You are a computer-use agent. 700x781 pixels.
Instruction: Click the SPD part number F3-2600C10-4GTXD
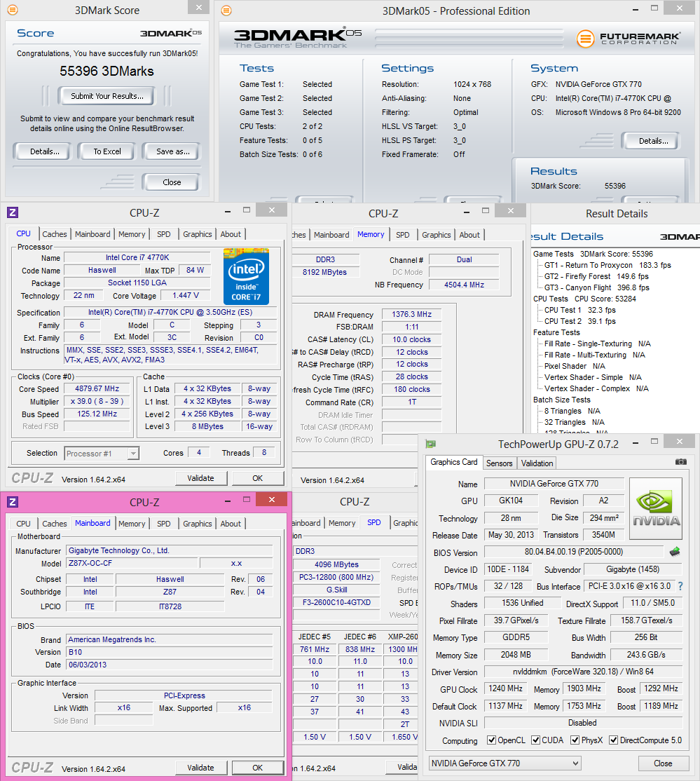[x=336, y=602]
